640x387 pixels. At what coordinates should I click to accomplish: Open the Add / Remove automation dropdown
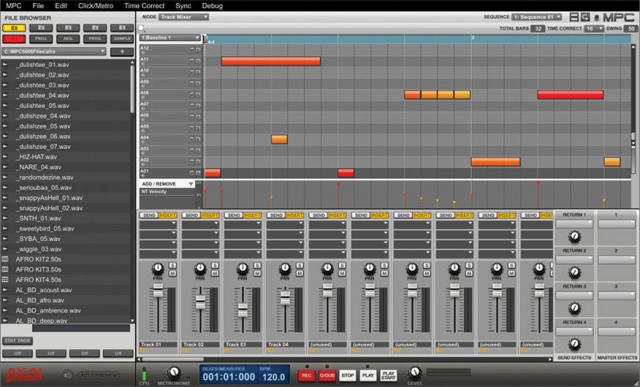click(167, 184)
